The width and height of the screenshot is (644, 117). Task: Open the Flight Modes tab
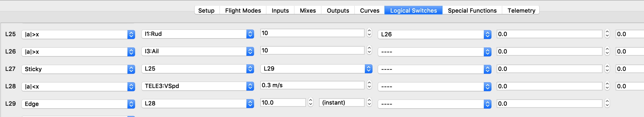[243, 11]
